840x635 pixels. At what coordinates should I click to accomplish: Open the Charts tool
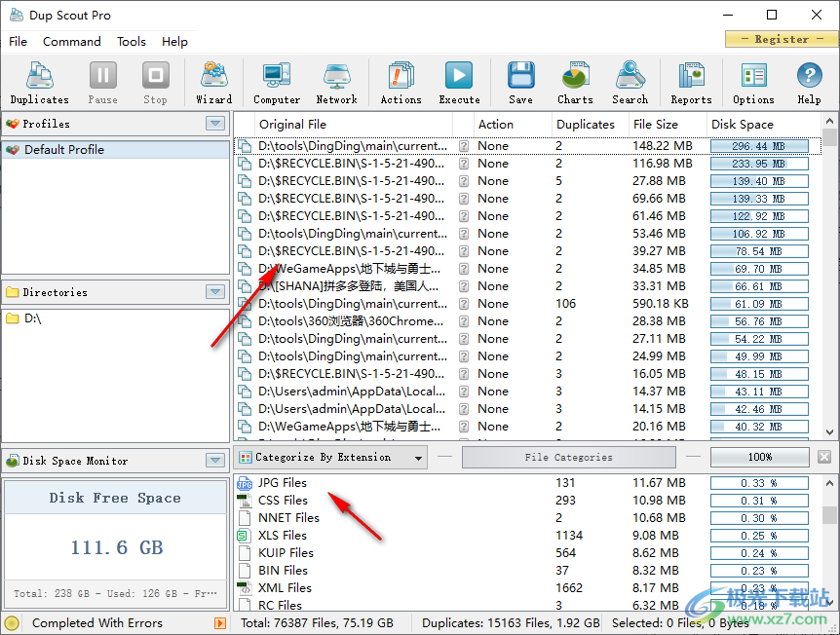click(575, 83)
